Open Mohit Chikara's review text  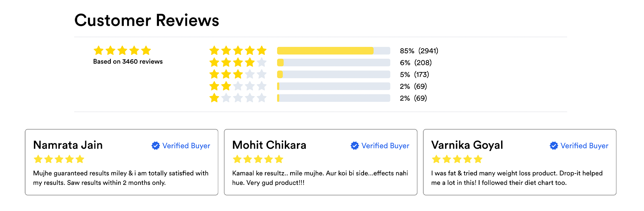320,178
